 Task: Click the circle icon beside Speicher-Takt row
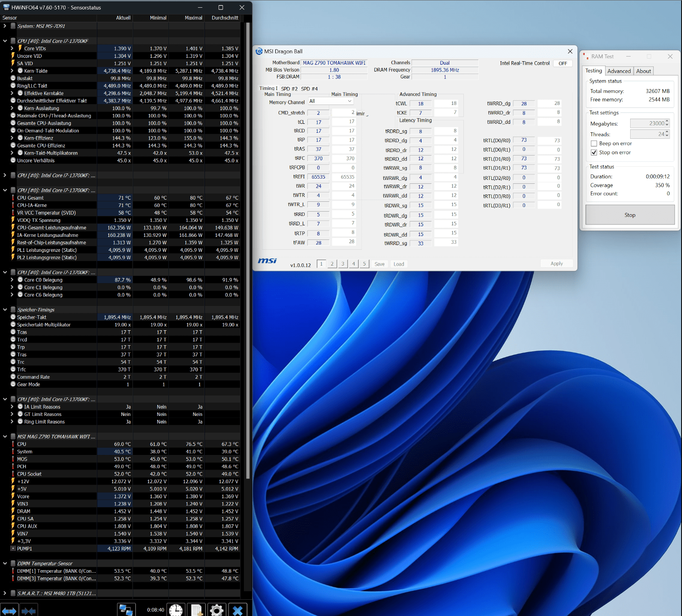tap(13, 317)
